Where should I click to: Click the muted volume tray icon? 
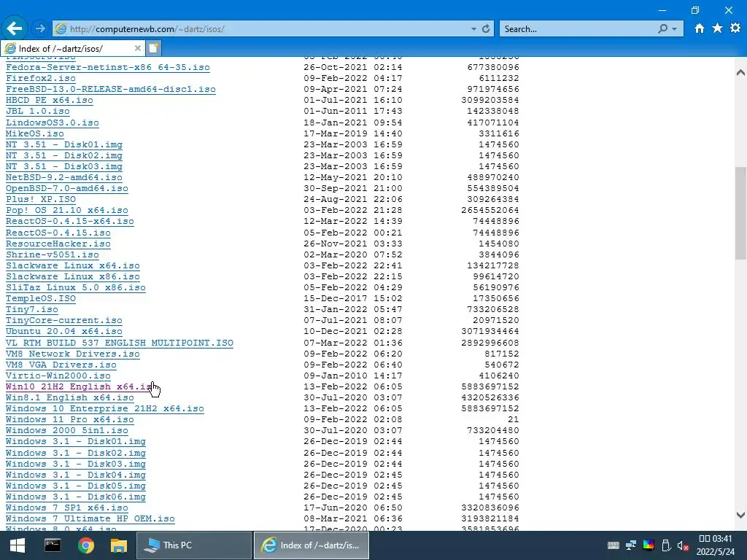(x=683, y=545)
